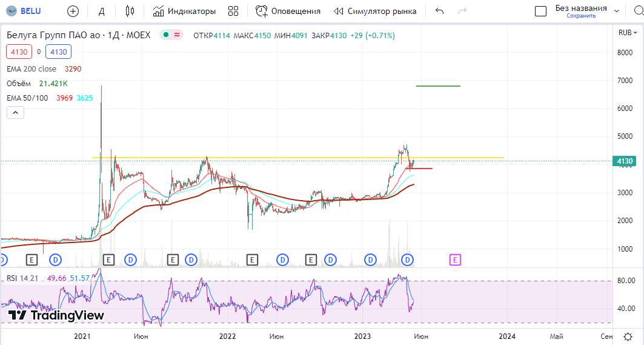Click the quick search magnifier icon
Image resolution: width=644 pixels, height=345 pixels.
click(x=639, y=11)
